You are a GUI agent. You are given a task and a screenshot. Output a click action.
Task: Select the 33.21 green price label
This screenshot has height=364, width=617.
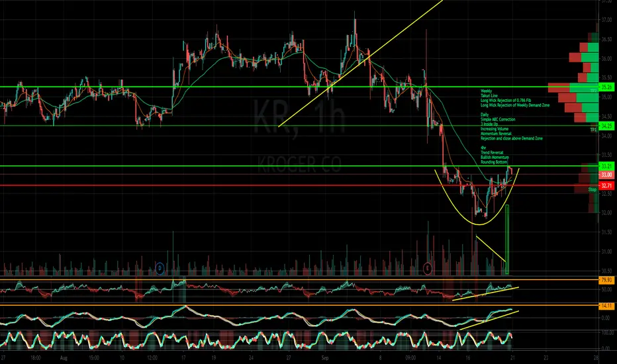(x=606, y=166)
